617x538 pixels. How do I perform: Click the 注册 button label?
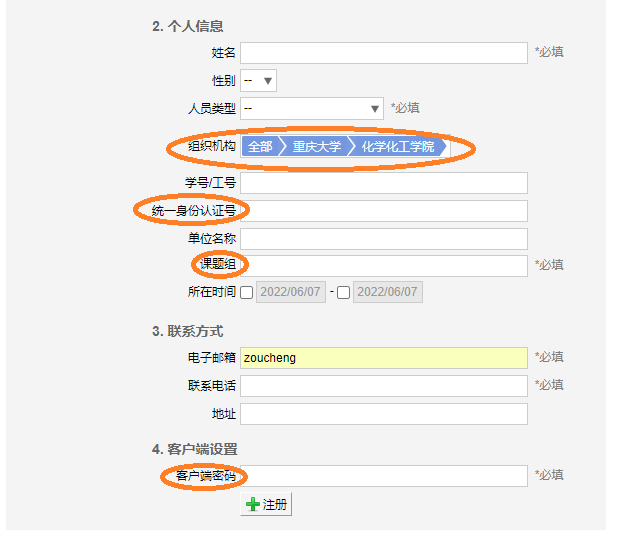[275, 504]
